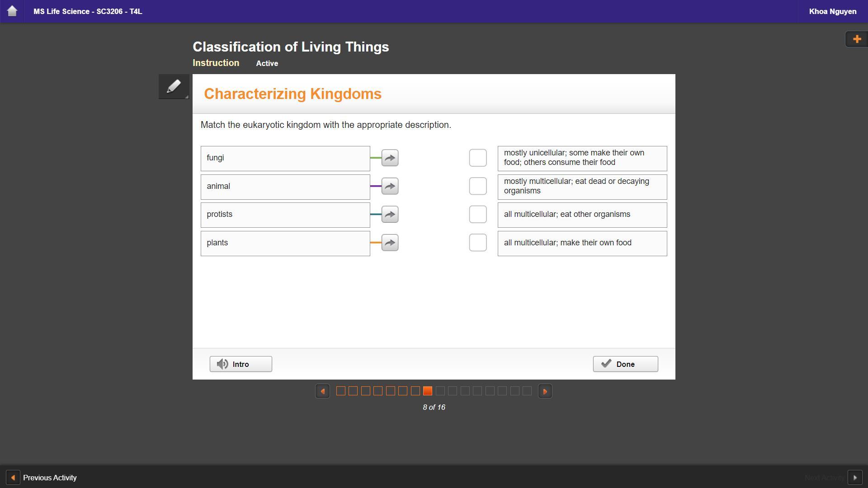Open the pencil notes tool

[174, 86]
